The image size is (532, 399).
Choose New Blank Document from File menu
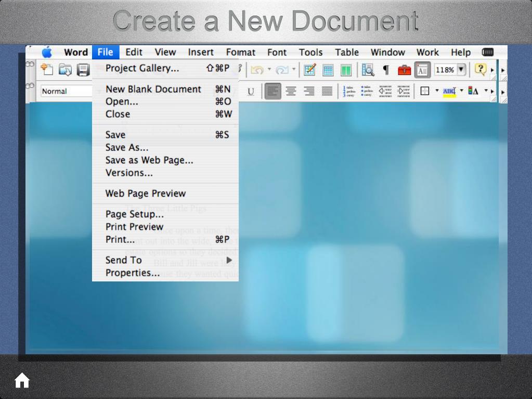click(165, 89)
